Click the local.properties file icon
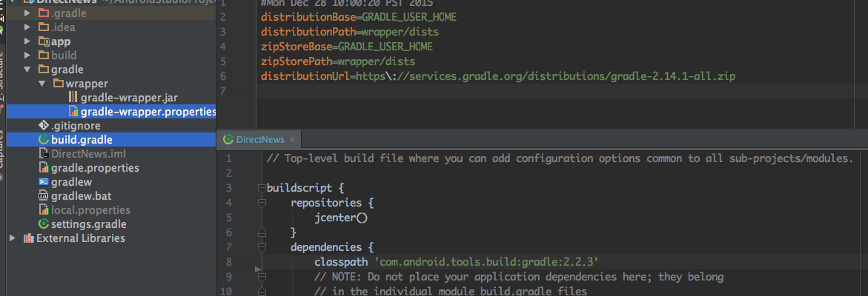 43,210
